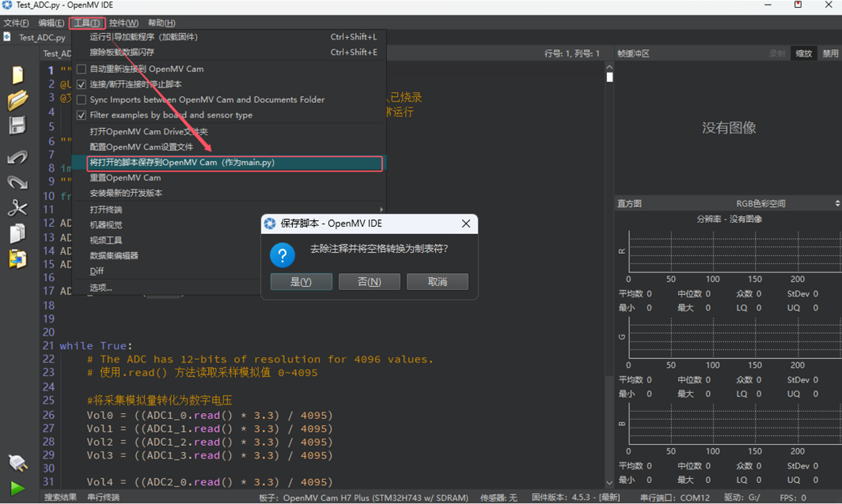The image size is (842, 504).
Task: Switch to the 搜索结果 bottom tab
Action: click(x=61, y=497)
